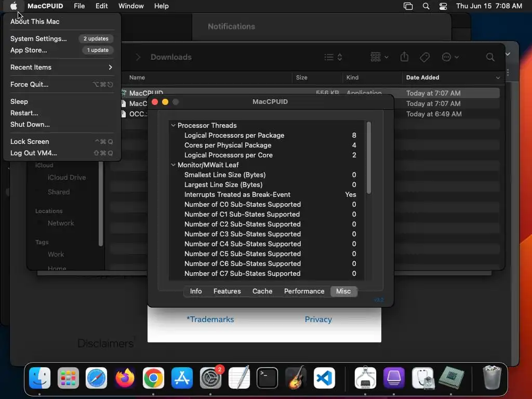
Task: Open the grouping options dropdown in Finder
Action: 379,57
